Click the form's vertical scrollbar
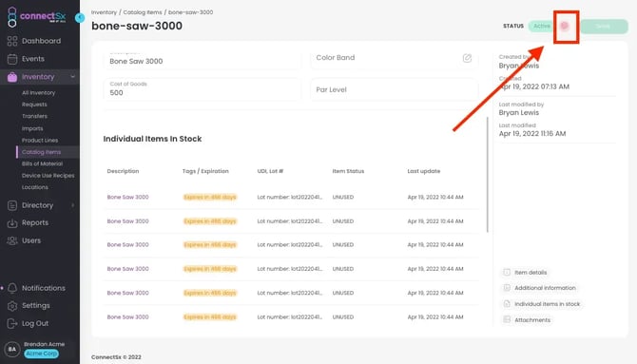Viewport: 637px width, 364px height. (x=487, y=175)
